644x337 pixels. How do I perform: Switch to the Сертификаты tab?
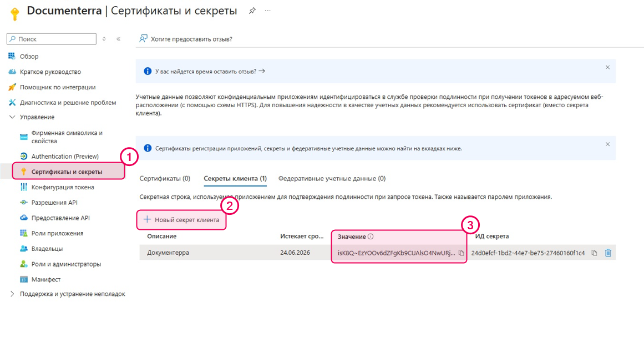(164, 178)
